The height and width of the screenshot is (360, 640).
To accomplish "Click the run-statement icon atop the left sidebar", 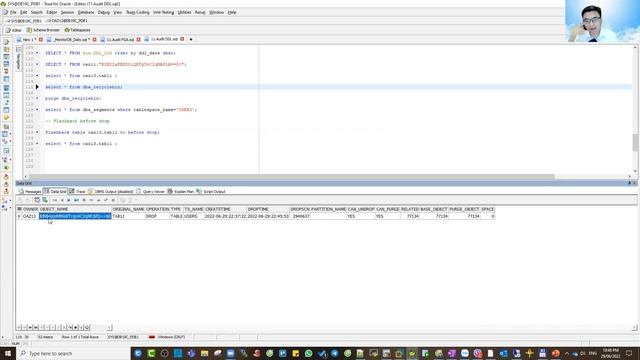I will tap(6, 42).
